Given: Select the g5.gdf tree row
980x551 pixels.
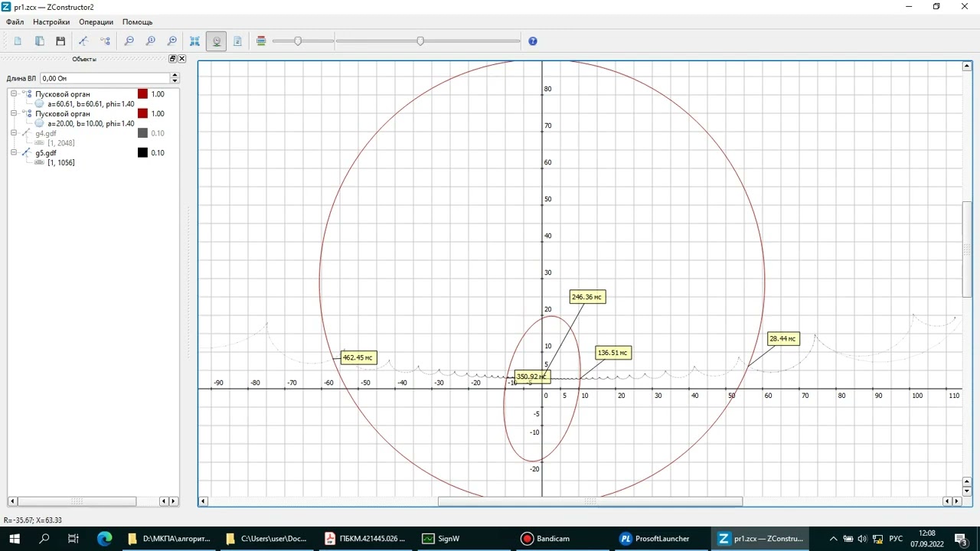Looking at the screenshot, I should click(45, 153).
